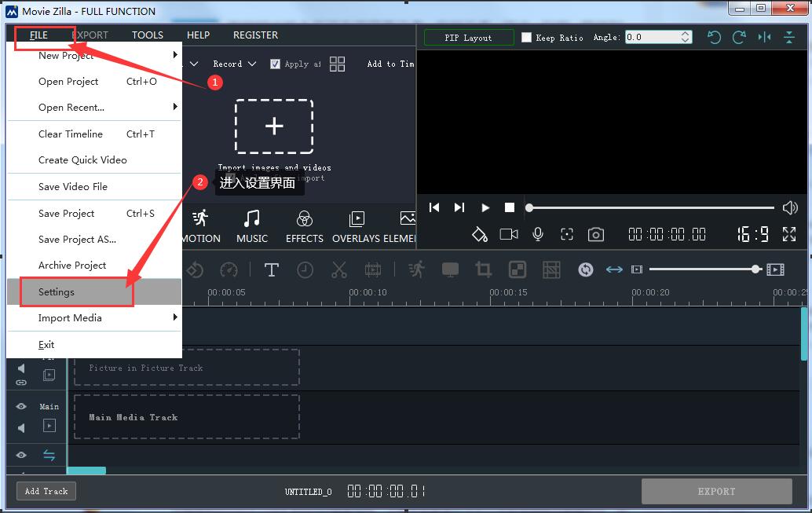812x513 pixels.
Task: Play the preview
Action: click(x=485, y=207)
